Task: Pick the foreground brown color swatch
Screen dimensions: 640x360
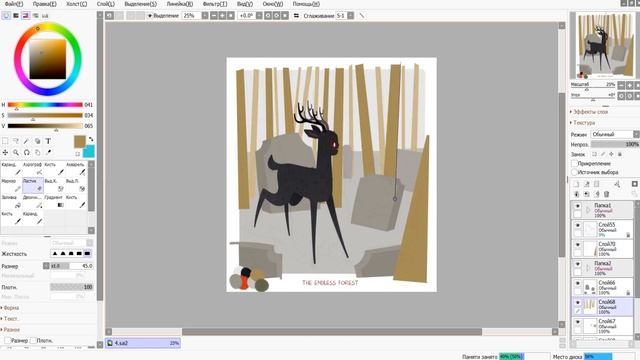Action: click(80, 142)
